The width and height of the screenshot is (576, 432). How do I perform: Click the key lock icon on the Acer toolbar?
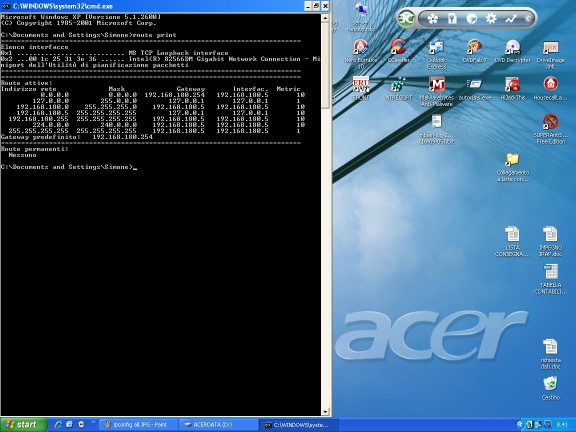click(x=452, y=19)
